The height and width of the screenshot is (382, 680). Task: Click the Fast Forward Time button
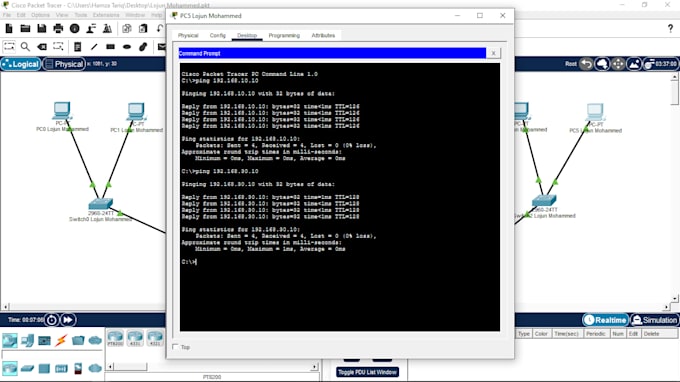(68, 320)
